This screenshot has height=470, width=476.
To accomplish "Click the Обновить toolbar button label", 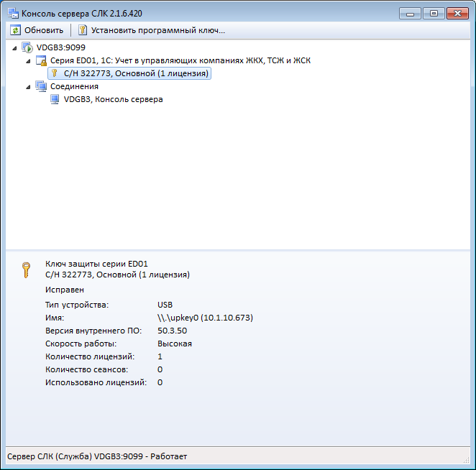I will coord(44,30).
